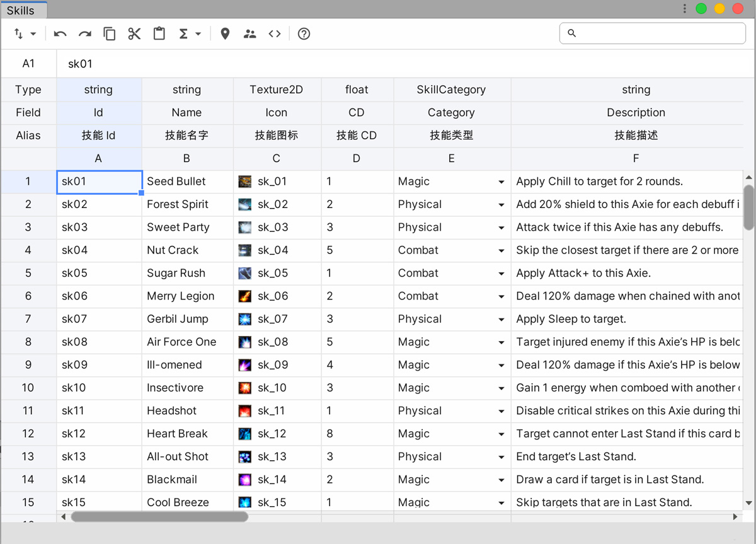
Task: Click the Paste clipboard icon
Action: (x=159, y=33)
